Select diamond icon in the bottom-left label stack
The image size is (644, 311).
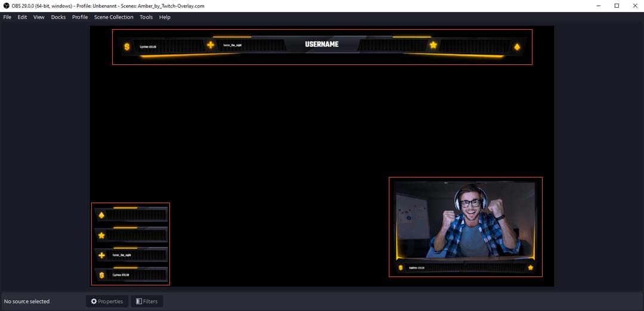coord(101,215)
